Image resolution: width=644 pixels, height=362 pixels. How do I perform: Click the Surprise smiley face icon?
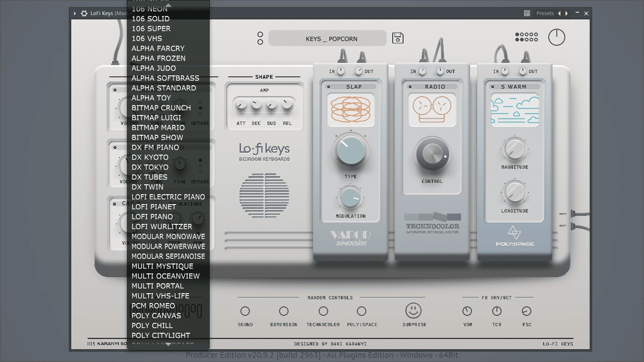[x=413, y=311]
